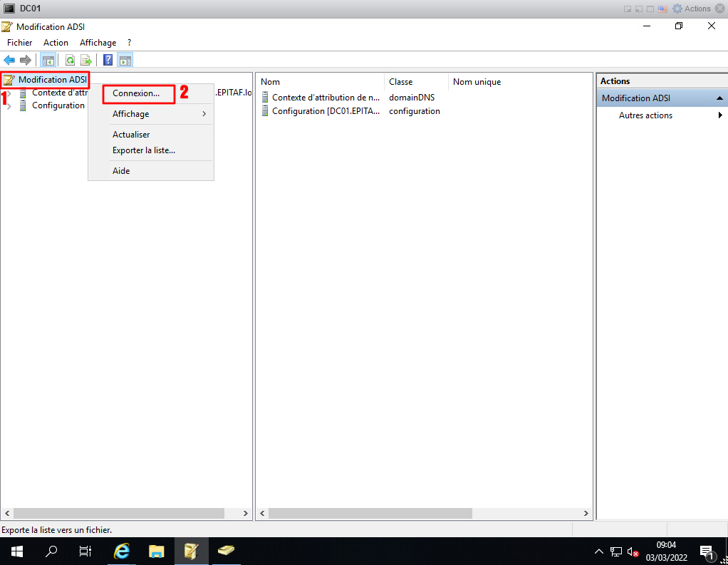Viewport: 728px width, 565px height.
Task: Open Internet Explorer from the taskbar
Action: [123, 551]
